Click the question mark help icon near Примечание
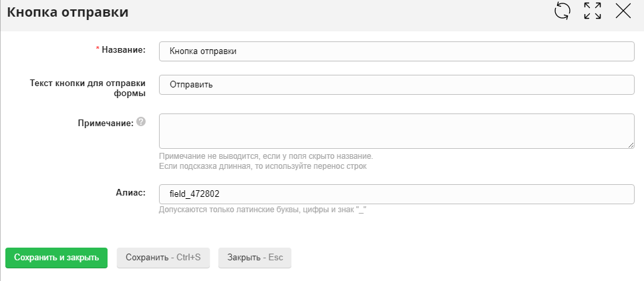Image resolution: width=644 pixels, height=281 pixels. [x=141, y=122]
